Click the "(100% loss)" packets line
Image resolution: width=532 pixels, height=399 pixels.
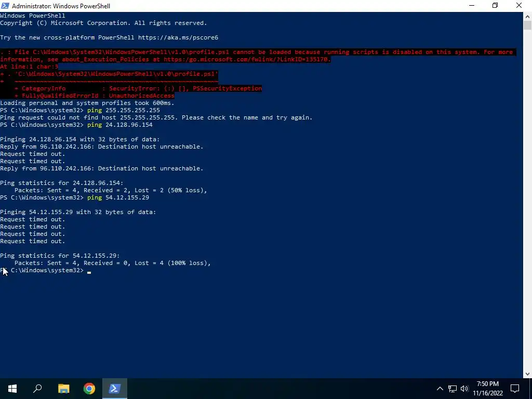113,263
